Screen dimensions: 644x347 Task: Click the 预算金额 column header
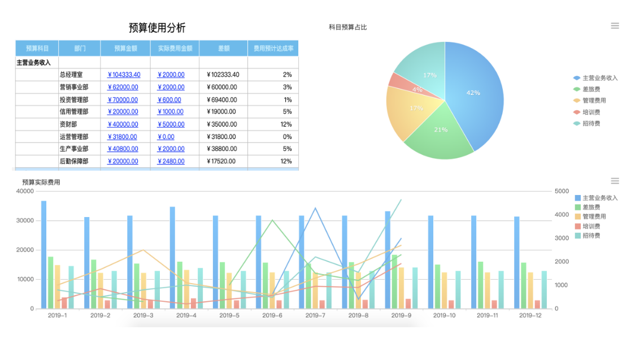(x=125, y=49)
